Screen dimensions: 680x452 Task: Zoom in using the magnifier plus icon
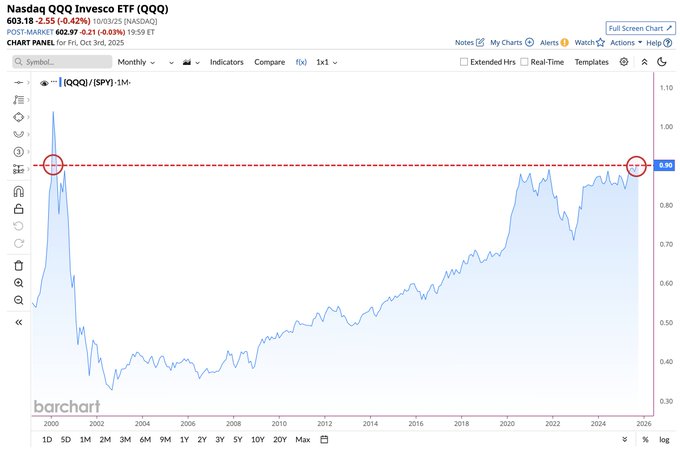click(x=19, y=283)
